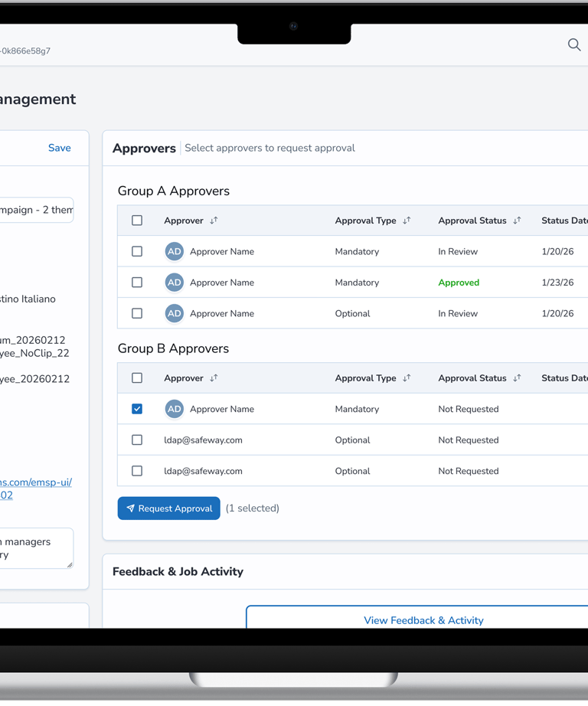588x706 pixels.
Task: Check first ldap@safeway.com approver row
Action: tap(137, 440)
